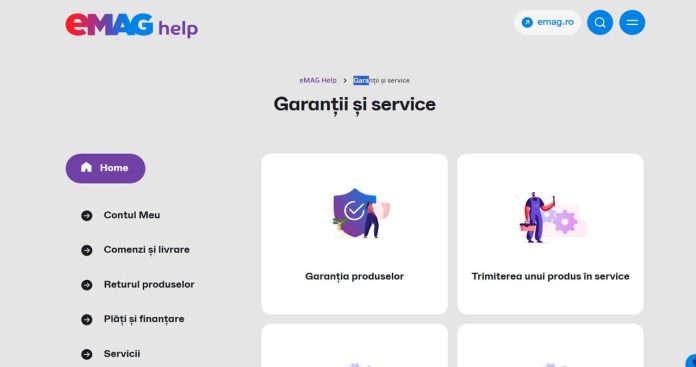Go to Returul produselor section
This screenshot has height=367, width=696.
(149, 284)
